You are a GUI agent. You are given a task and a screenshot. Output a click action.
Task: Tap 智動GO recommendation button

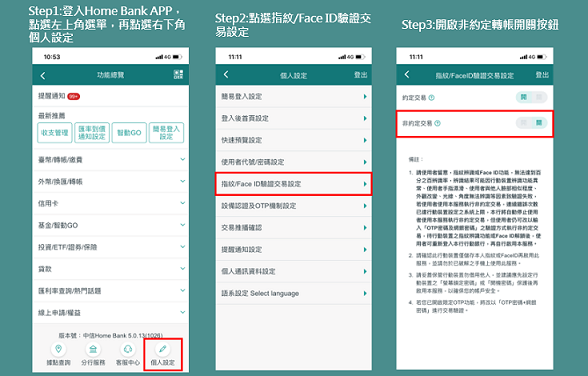[x=129, y=132]
